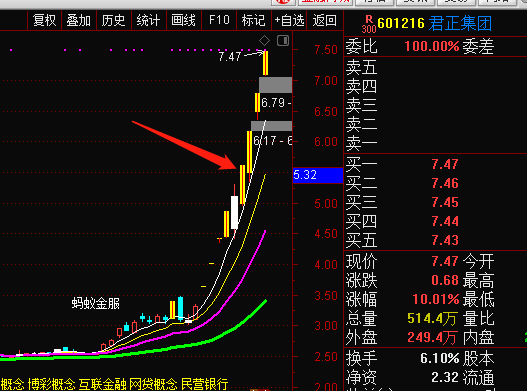Activate the 画线 drawing tool
Screen dimensions: 527x391
(184, 21)
